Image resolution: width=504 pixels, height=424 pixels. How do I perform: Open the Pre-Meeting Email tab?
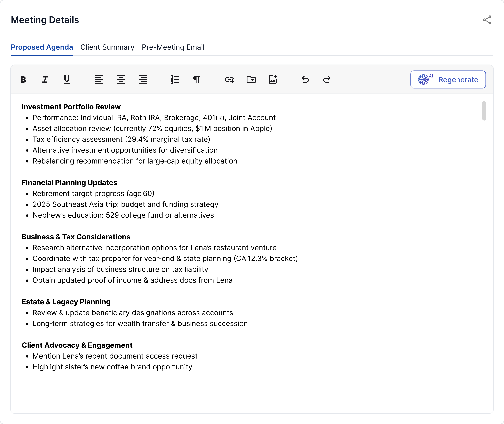tap(173, 47)
